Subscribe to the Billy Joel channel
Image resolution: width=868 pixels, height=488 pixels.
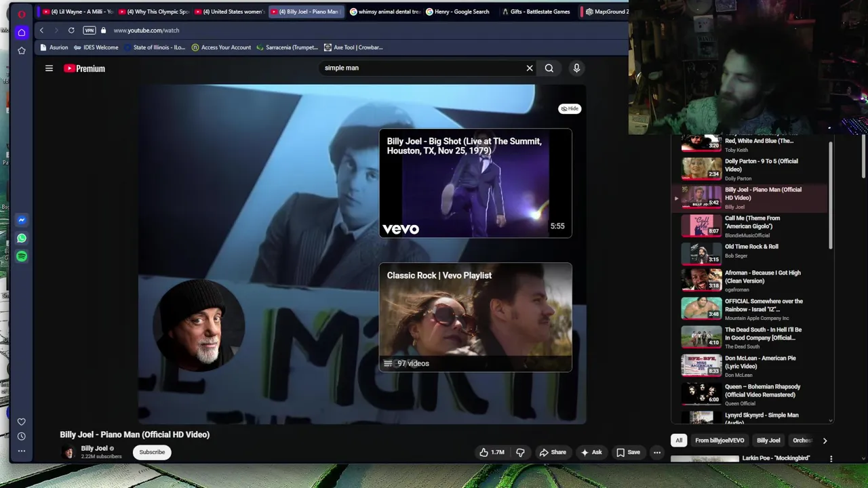click(x=152, y=452)
